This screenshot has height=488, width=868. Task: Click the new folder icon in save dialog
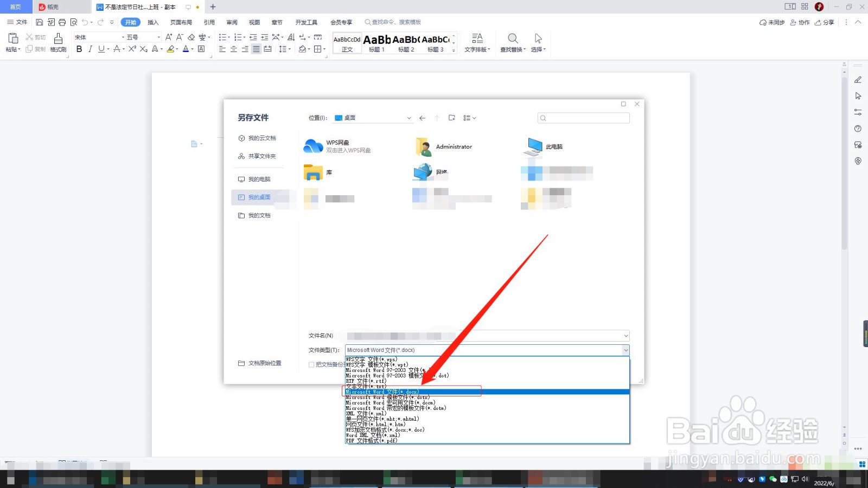(x=451, y=118)
